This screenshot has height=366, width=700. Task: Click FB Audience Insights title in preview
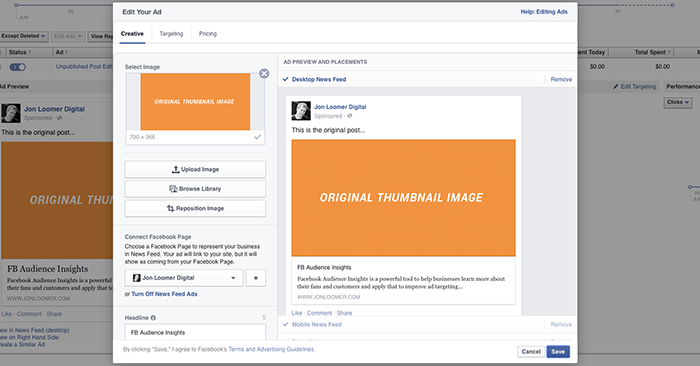324,267
